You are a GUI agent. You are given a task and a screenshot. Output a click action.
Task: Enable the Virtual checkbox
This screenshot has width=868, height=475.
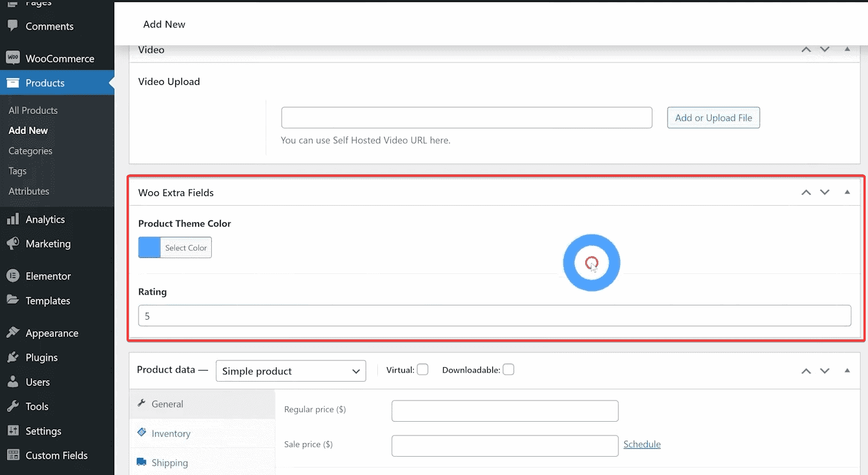point(423,369)
